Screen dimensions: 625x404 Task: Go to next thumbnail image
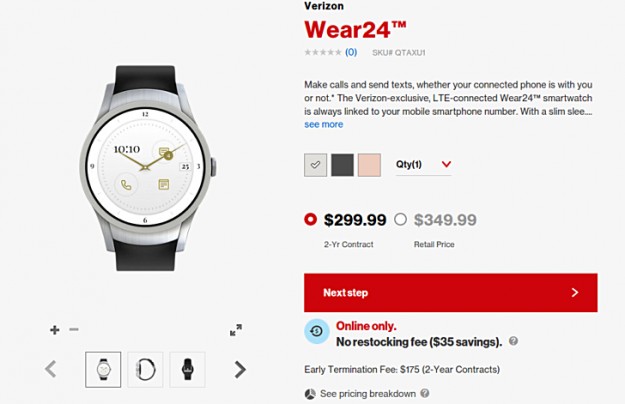pyautogui.click(x=240, y=370)
